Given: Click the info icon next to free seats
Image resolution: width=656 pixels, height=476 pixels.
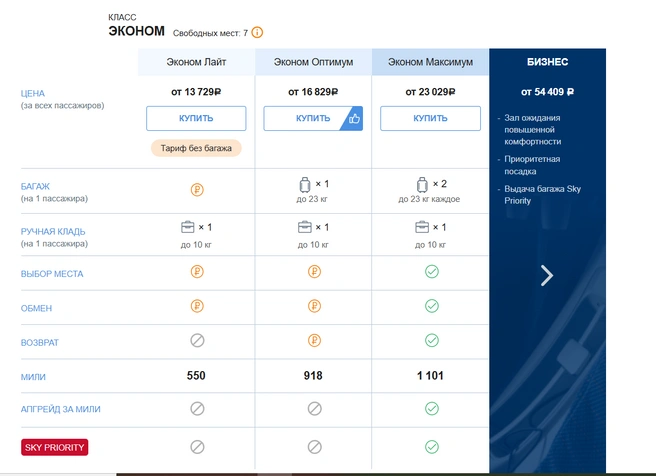Looking at the screenshot, I should coord(257,32).
